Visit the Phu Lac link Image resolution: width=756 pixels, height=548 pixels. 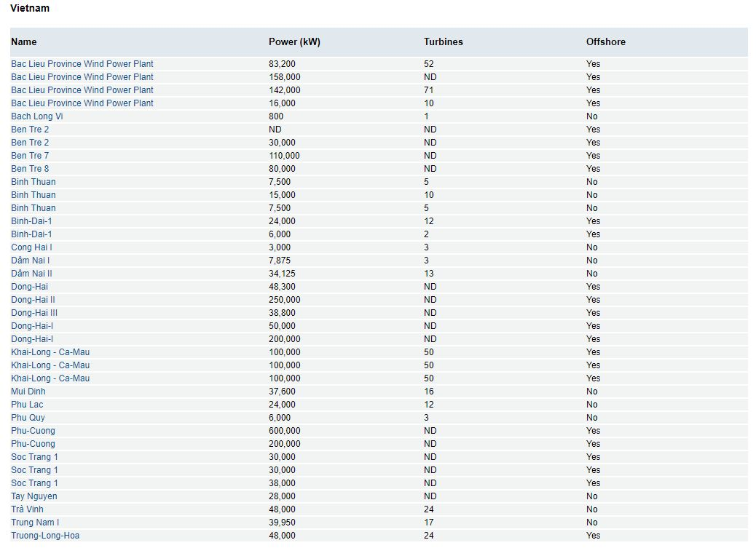pyautogui.click(x=27, y=405)
